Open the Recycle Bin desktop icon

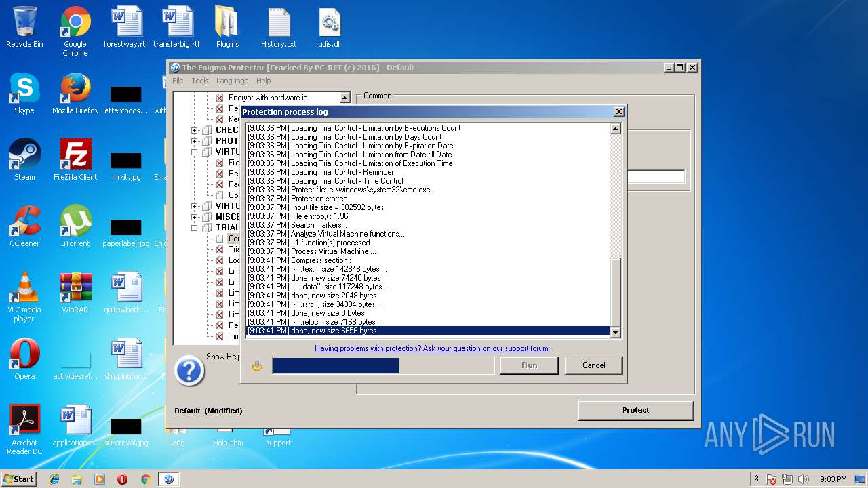click(x=24, y=28)
